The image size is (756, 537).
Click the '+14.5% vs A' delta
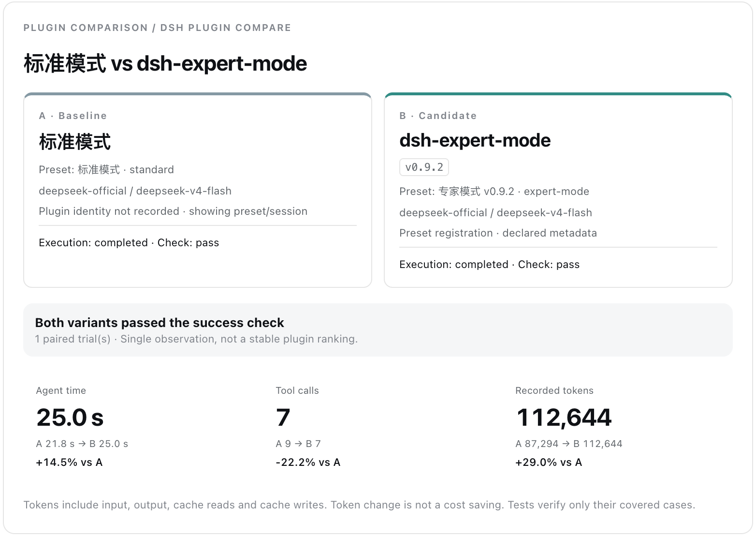69,462
